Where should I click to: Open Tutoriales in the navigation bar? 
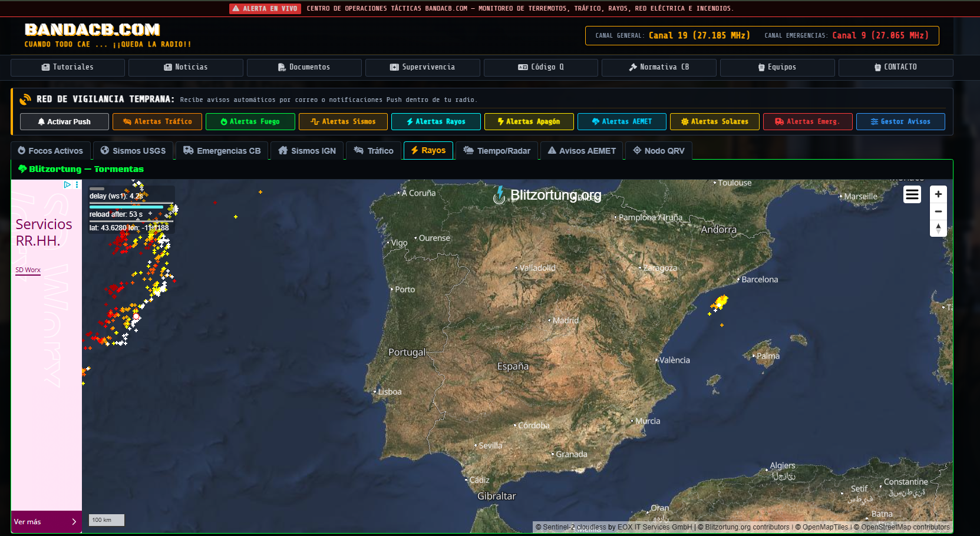68,67
